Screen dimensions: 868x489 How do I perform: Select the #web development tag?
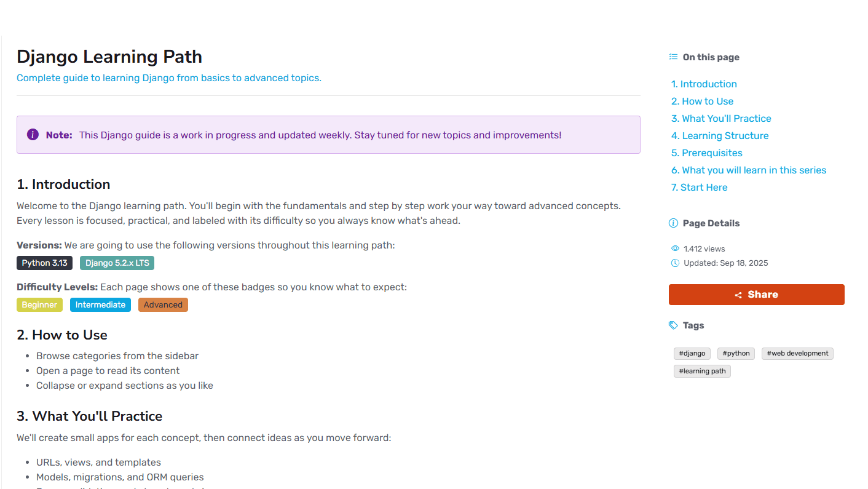pyautogui.click(x=797, y=354)
